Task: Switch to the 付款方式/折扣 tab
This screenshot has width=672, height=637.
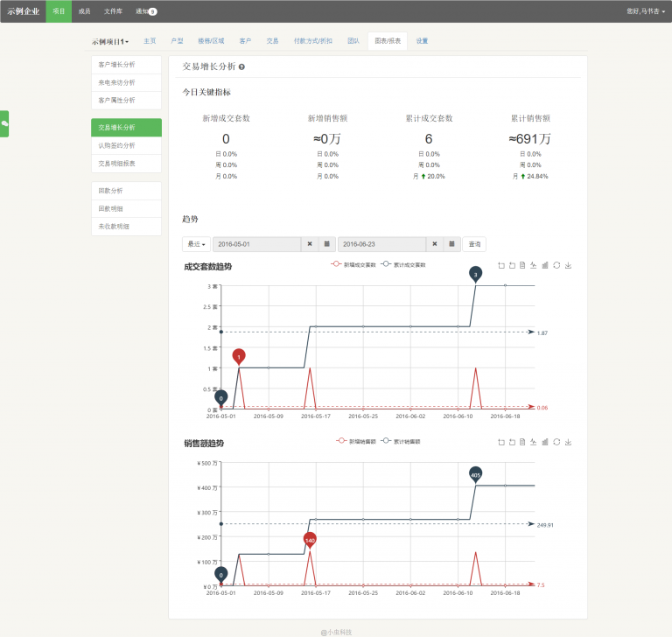Action: coord(312,41)
